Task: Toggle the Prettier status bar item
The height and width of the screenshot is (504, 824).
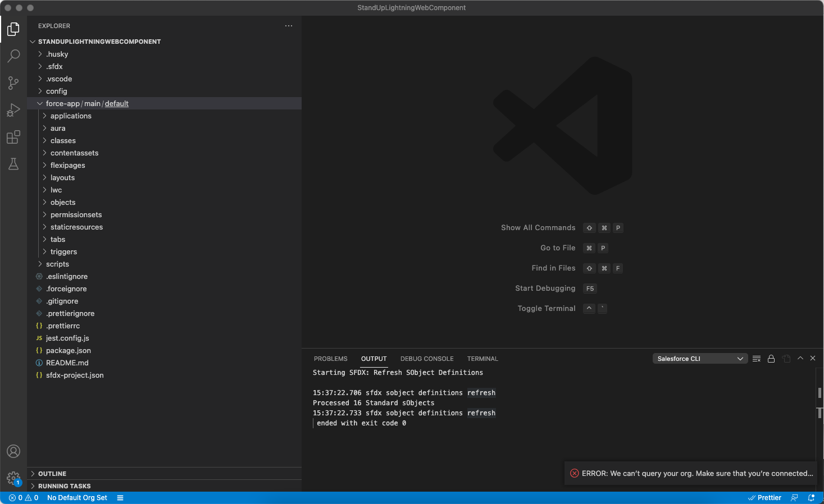Action: [764, 497]
